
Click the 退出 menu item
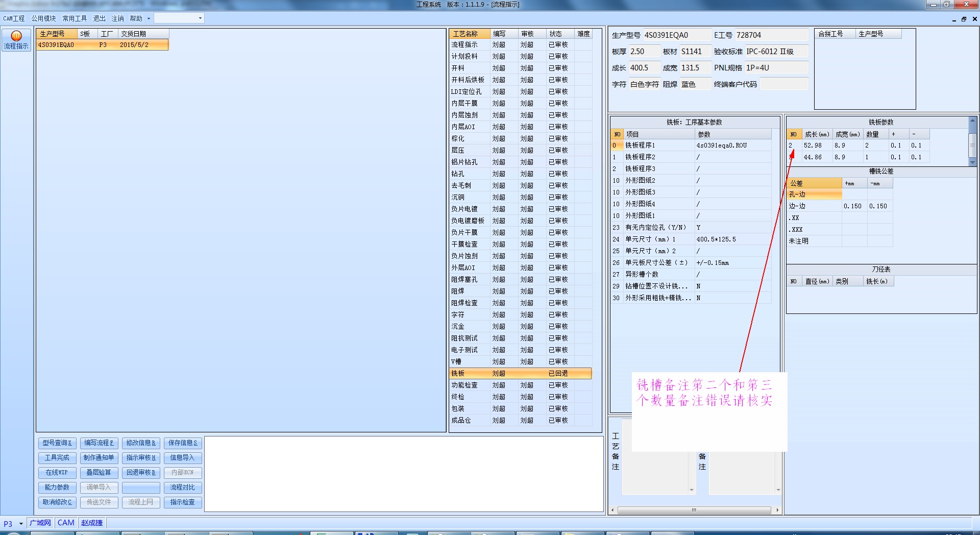(99, 18)
